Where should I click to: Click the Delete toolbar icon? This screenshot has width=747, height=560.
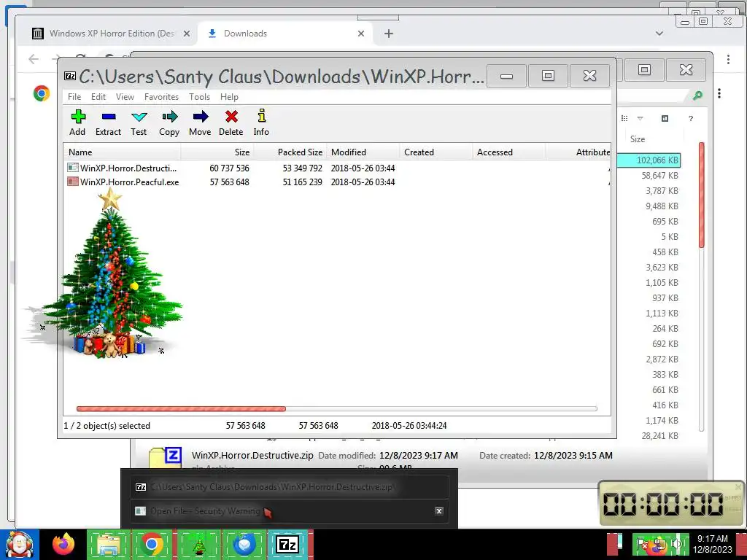[x=231, y=122]
